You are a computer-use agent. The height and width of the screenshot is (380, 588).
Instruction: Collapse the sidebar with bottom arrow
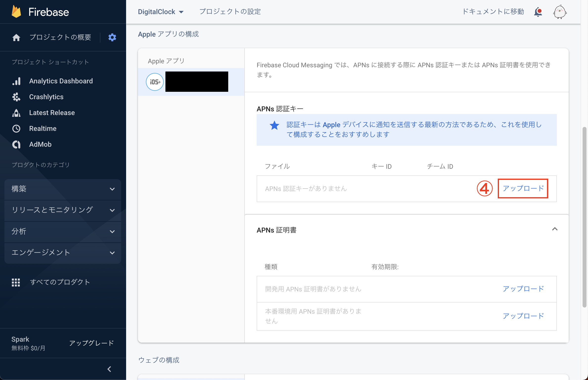pyautogui.click(x=109, y=369)
